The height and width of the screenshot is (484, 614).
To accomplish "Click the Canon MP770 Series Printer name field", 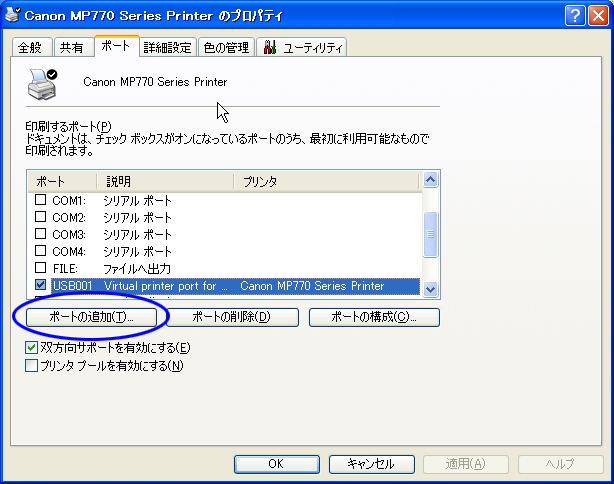I will pyautogui.click(x=155, y=82).
